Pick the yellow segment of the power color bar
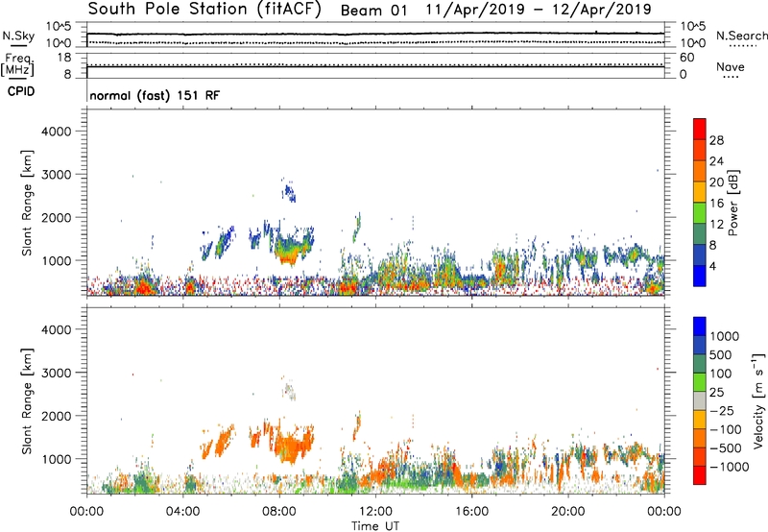Screen dimensions: 768x532 pyautogui.click(x=700, y=191)
